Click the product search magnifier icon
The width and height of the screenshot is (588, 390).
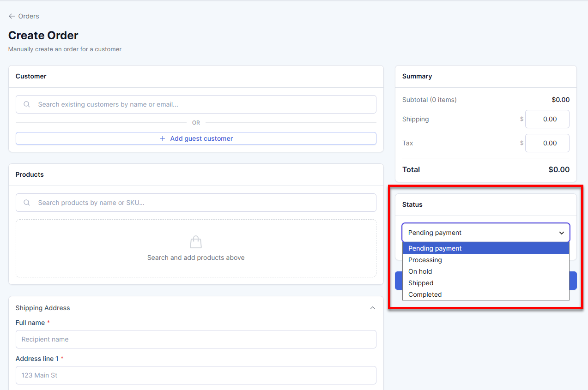pos(27,203)
